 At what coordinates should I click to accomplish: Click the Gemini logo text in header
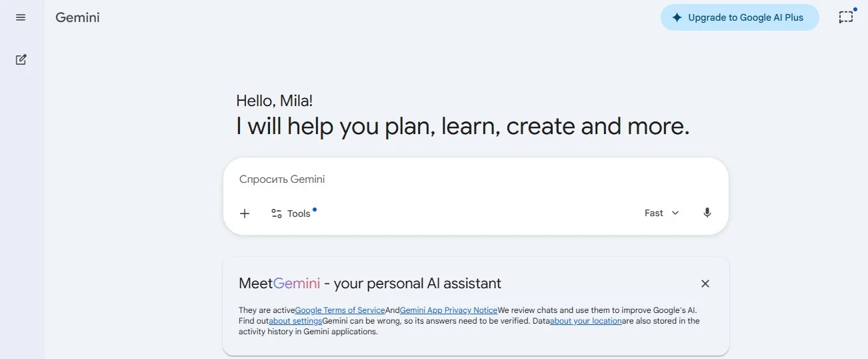(77, 17)
